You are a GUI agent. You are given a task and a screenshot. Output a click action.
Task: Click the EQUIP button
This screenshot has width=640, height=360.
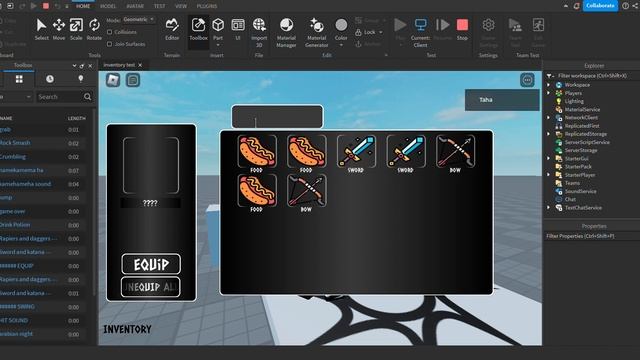pos(151,264)
